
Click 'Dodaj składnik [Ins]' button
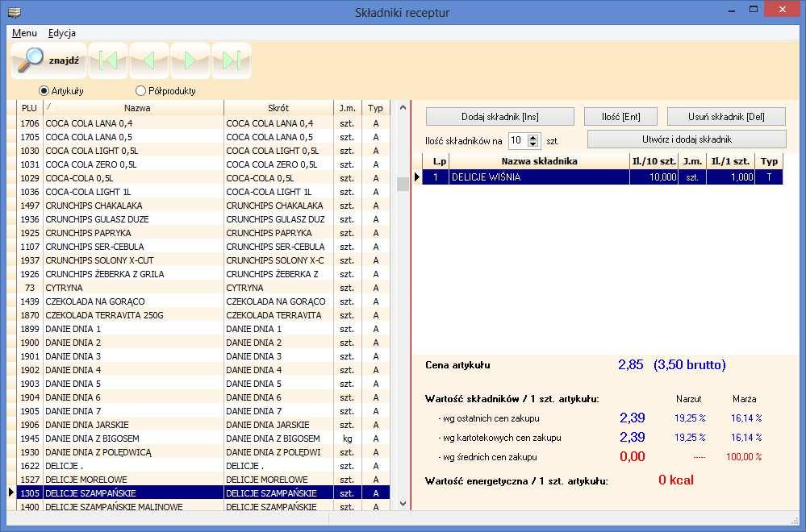coord(499,117)
